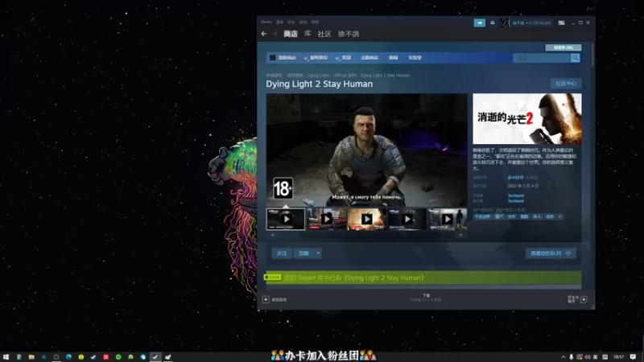Click the 多半好评 reviews link
644x362 pixels.
click(515, 178)
